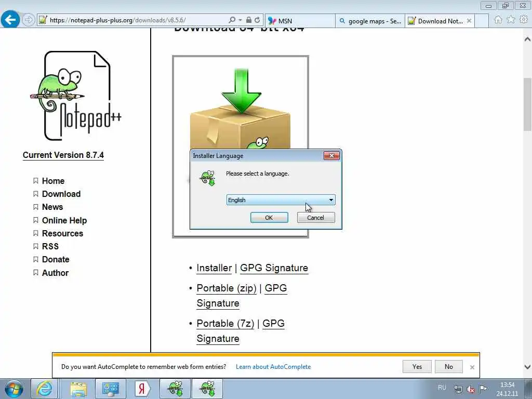Click the muted volume tray icon
This screenshot has width=532, height=399.
pyautogui.click(x=470, y=389)
